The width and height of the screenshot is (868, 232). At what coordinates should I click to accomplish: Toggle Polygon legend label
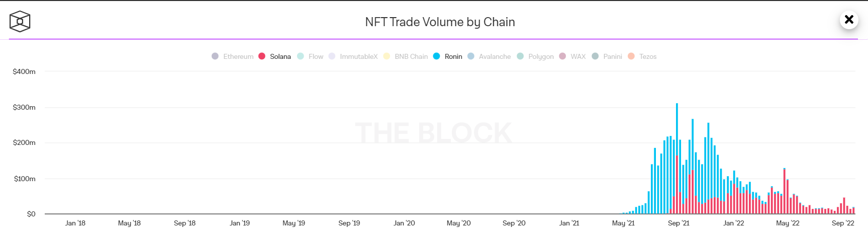tap(541, 56)
